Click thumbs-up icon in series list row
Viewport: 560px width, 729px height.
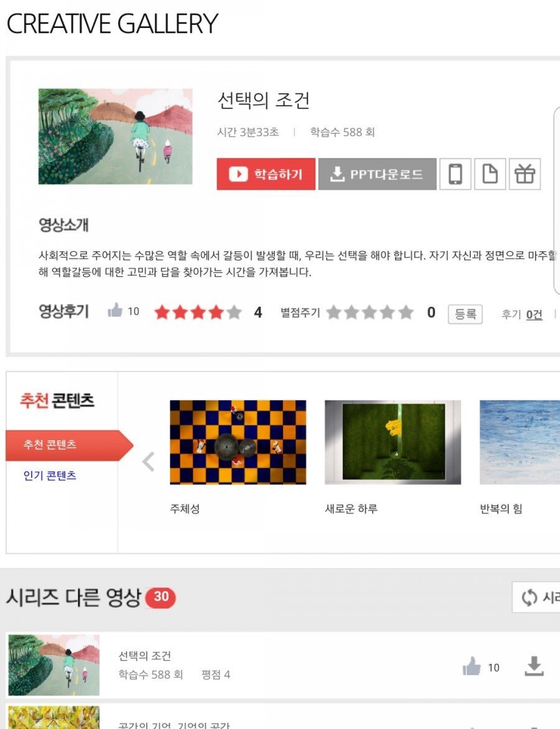[x=472, y=666]
